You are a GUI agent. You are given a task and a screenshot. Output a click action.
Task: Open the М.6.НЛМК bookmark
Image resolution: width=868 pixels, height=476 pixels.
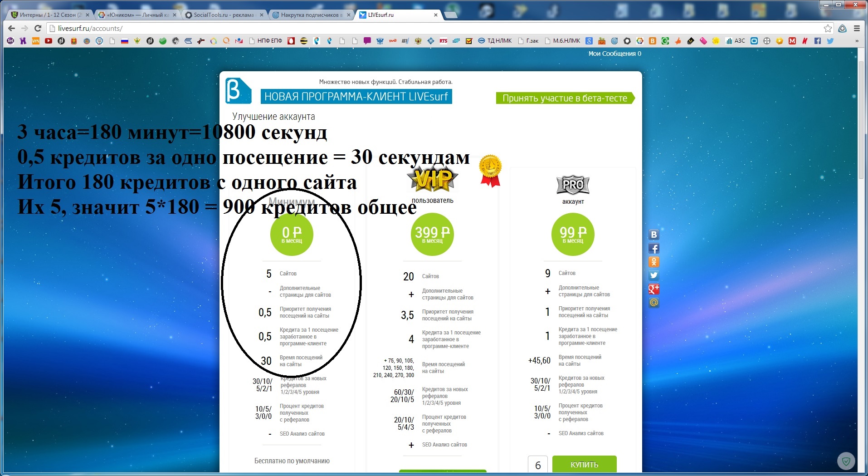coord(563,41)
